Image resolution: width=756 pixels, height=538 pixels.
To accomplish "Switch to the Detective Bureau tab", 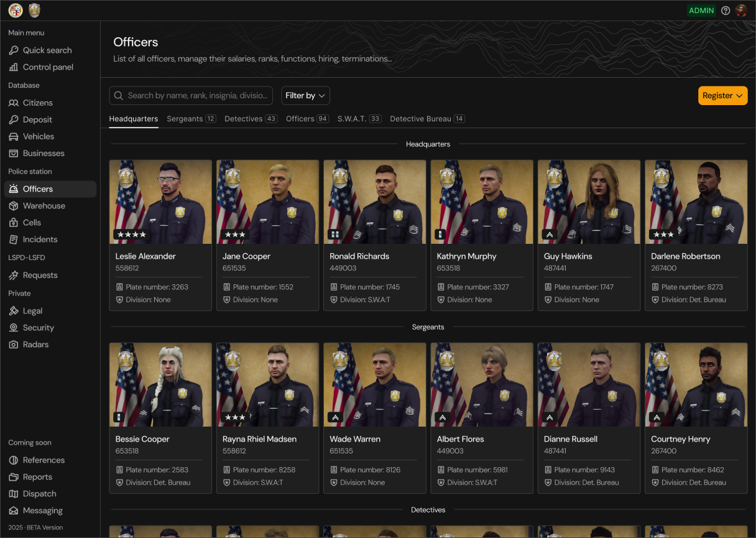I will point(427,119).
